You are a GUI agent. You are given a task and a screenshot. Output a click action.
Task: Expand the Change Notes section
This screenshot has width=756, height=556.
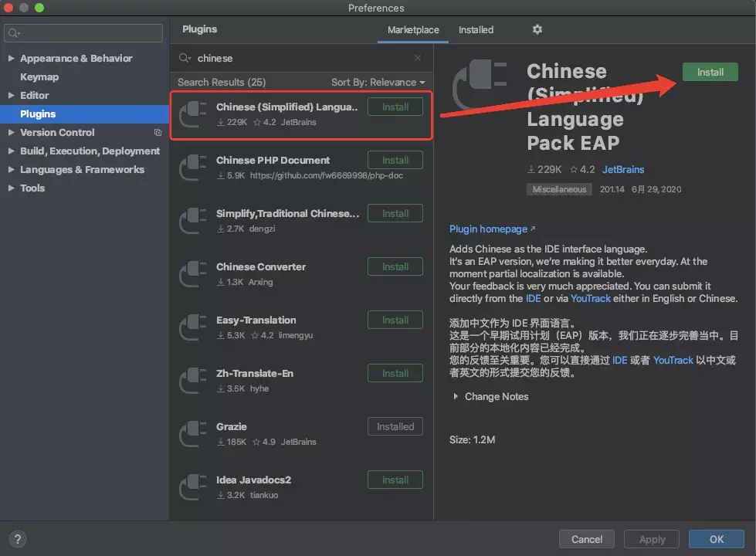455,396
